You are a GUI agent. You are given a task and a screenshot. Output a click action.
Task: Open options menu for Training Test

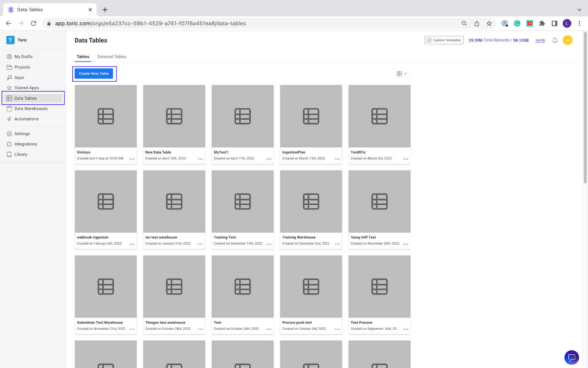[x=269, y=244]
